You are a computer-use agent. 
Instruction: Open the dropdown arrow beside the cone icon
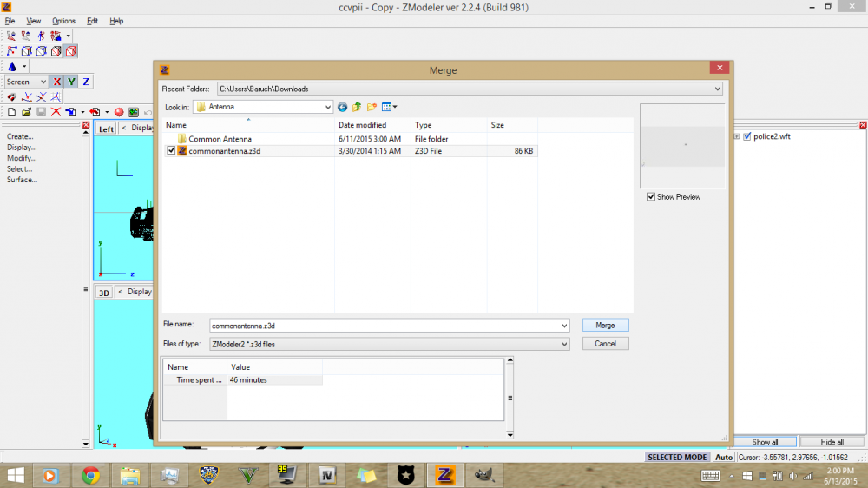[24, 67]
